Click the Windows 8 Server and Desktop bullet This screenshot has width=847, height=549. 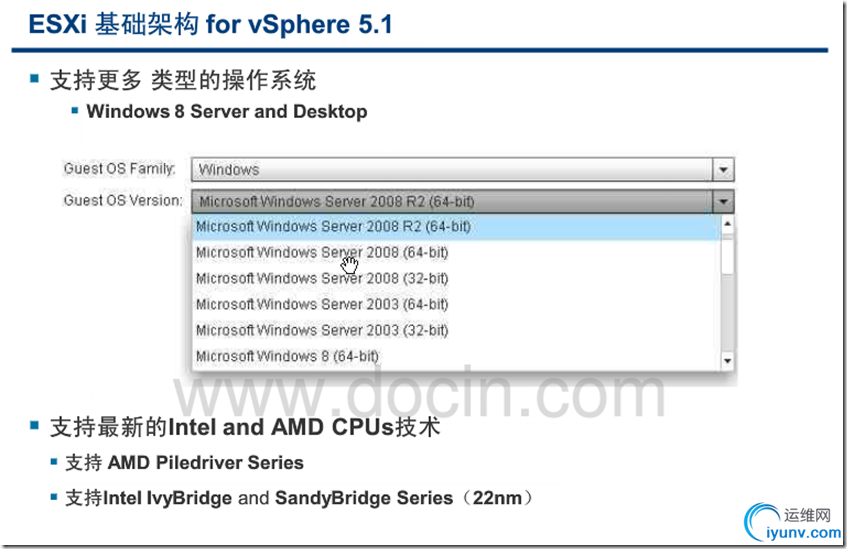tap(227, 111)
